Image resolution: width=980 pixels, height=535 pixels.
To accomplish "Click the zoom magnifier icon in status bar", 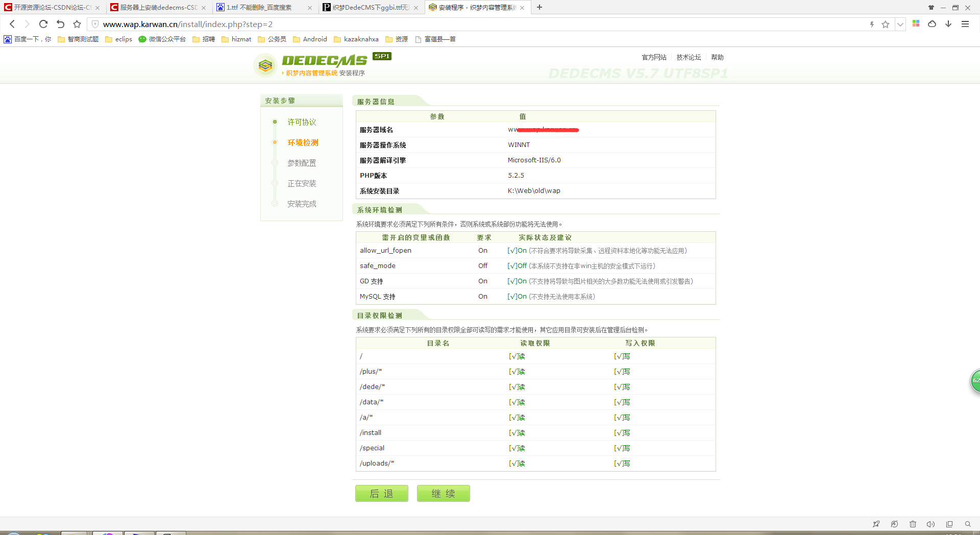I will coord(968,524).
